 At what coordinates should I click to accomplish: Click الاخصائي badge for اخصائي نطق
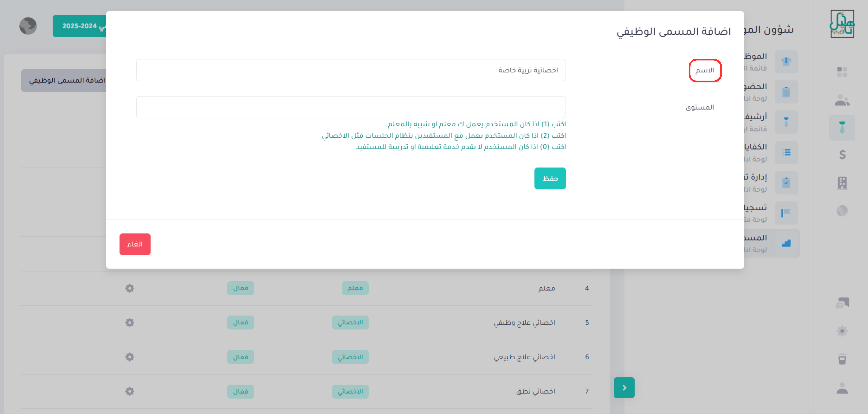pyautogui.click(x=350, y=391)
